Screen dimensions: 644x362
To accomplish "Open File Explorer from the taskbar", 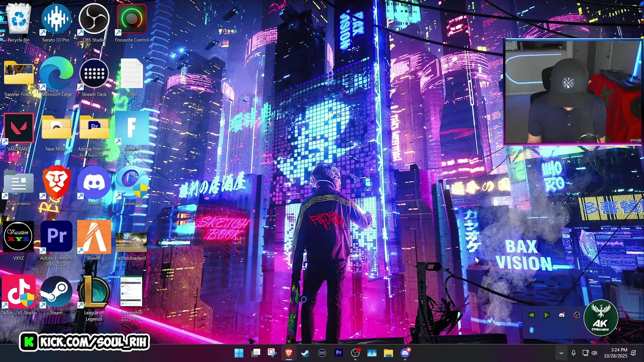I will [388, 353].
